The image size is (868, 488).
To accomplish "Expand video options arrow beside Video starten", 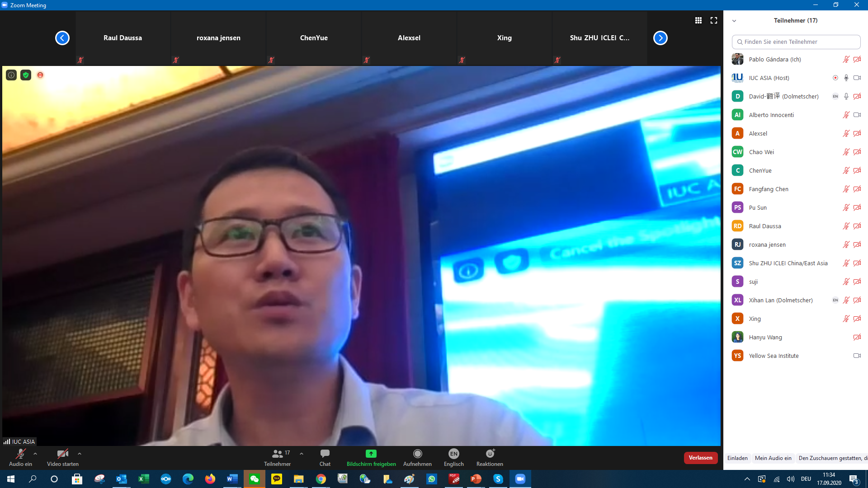I will coord(80,454).
